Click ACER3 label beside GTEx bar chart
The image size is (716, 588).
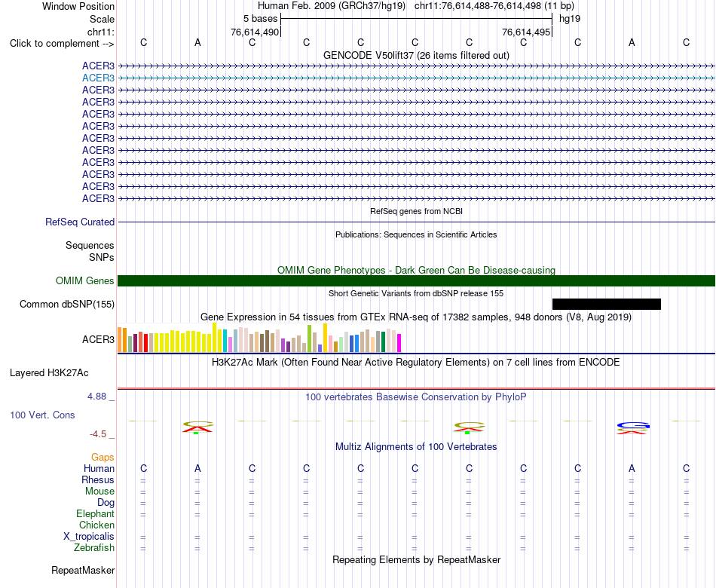pos(98,339)
